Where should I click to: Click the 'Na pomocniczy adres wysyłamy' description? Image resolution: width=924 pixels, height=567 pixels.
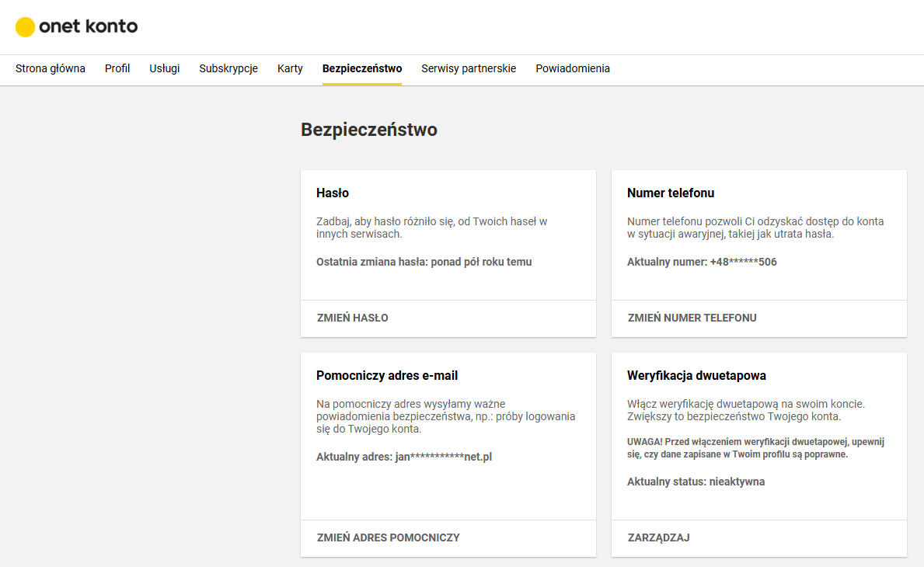(445, 416)
